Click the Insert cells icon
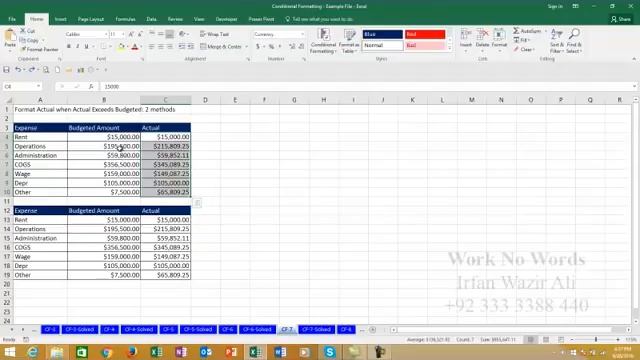Viewport: 640px width, 360px height. (x=466, y=35)
